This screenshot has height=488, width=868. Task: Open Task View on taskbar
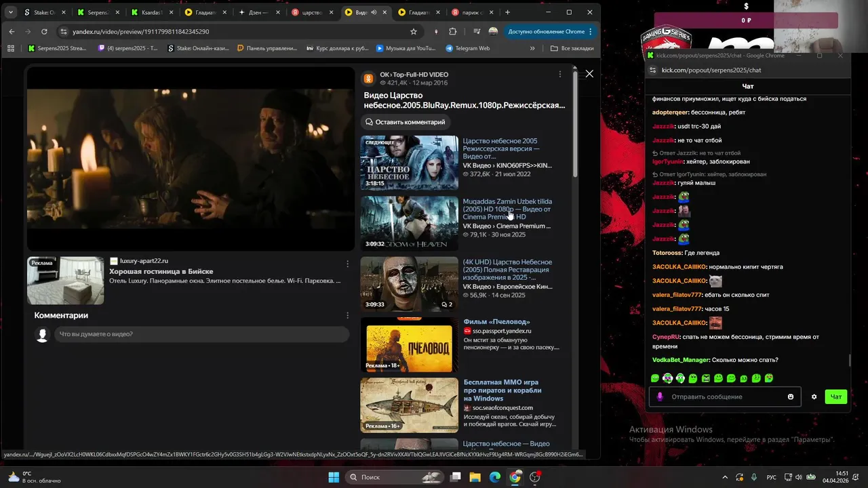[x=456, y=477]
